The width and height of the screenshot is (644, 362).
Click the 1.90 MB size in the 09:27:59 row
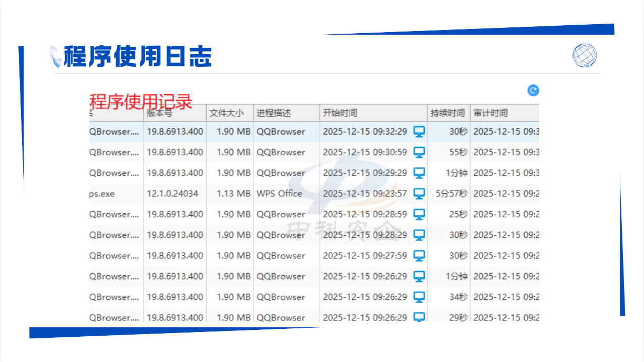point(234,256)
